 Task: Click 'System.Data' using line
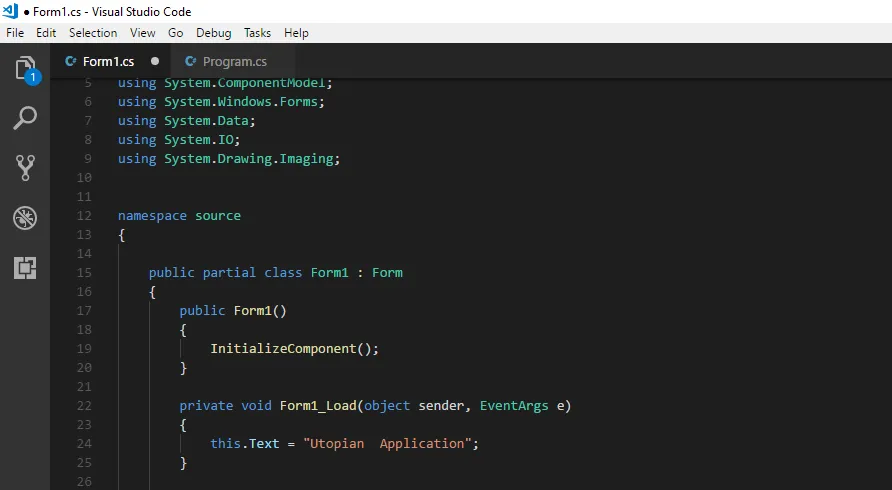[187, 121]
